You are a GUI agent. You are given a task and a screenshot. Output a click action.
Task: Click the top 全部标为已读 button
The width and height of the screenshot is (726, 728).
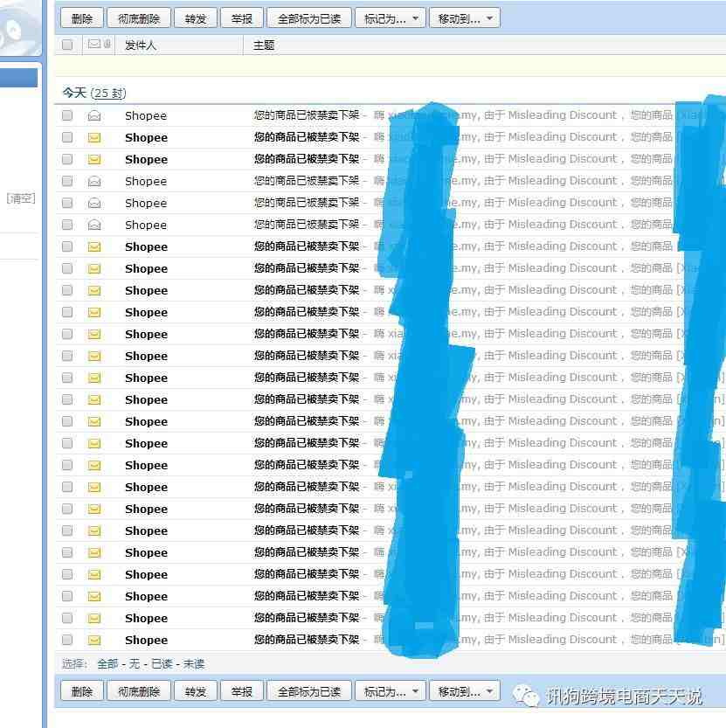309,18
